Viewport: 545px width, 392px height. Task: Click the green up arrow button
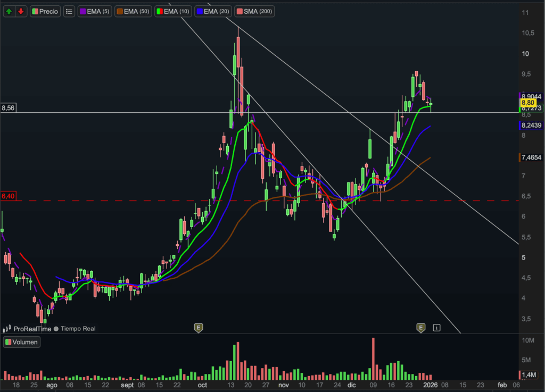[x=10, y=11]
